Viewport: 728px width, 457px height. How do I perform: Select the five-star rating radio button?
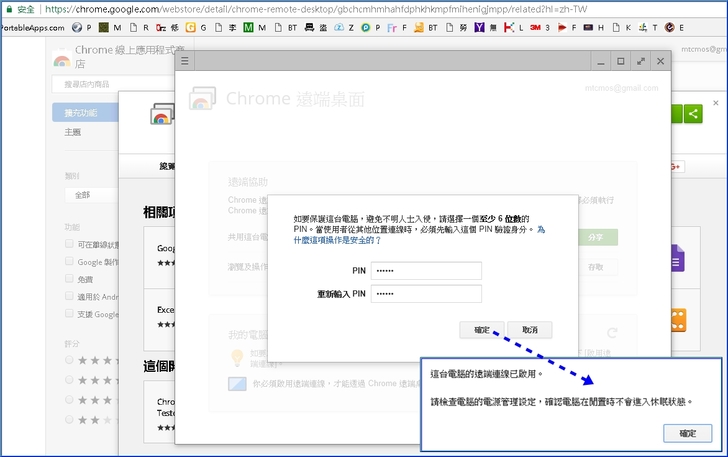(x=70, y=358)
